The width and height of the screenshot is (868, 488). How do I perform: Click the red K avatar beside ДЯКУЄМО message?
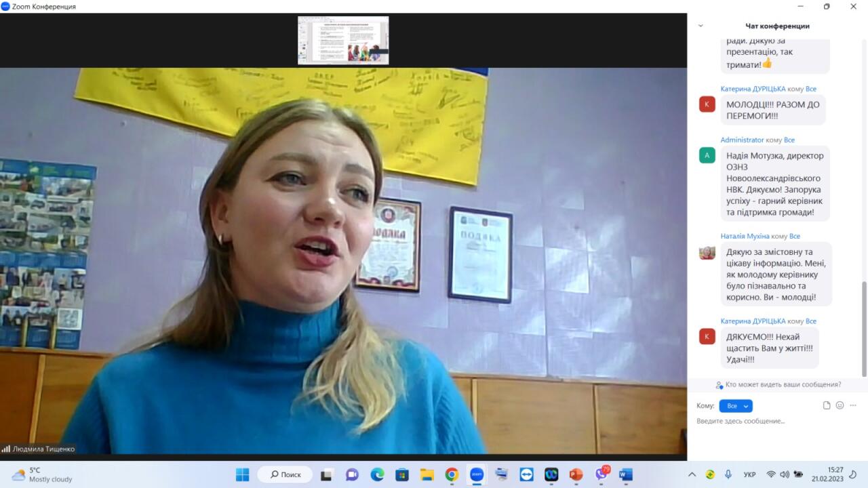coord(707,336)
